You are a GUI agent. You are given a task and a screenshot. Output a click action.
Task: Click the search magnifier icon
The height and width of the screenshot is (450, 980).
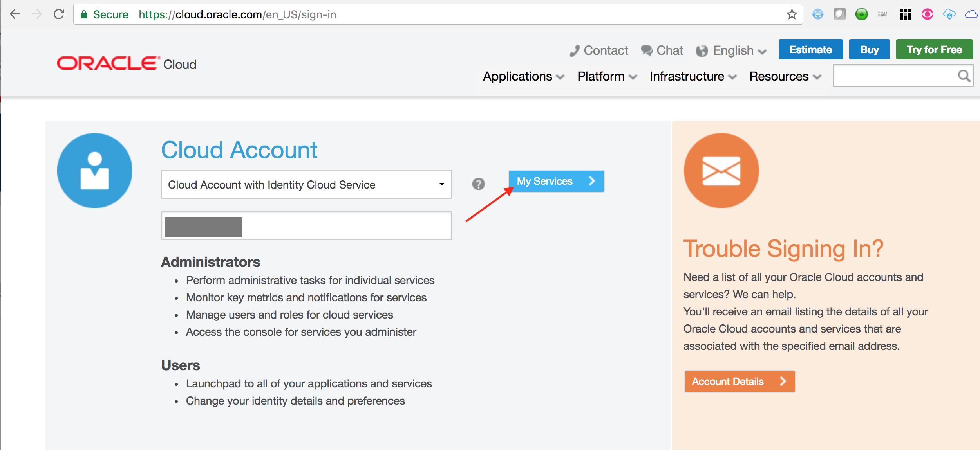964,76
